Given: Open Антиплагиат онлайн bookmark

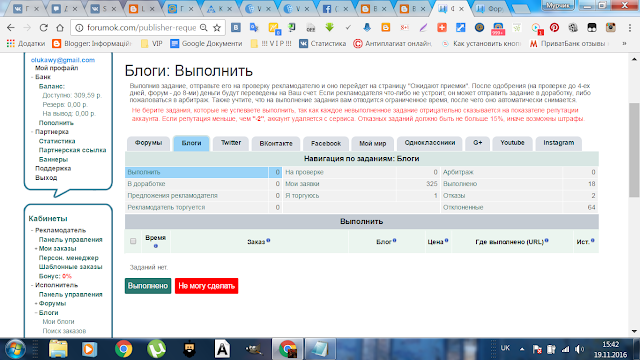Looking at the screenshot, I should click(x=393, y=43).
